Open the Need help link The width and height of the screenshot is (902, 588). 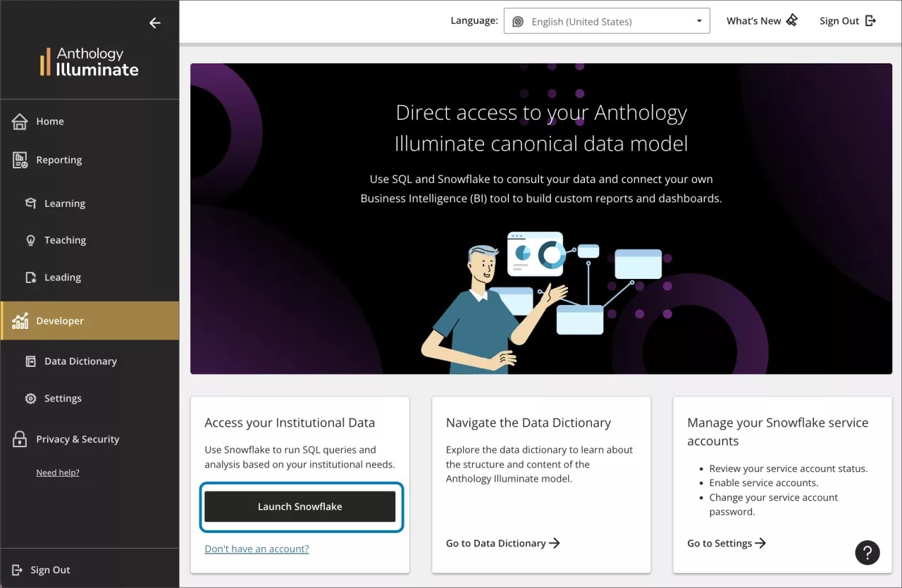[57, 472]
